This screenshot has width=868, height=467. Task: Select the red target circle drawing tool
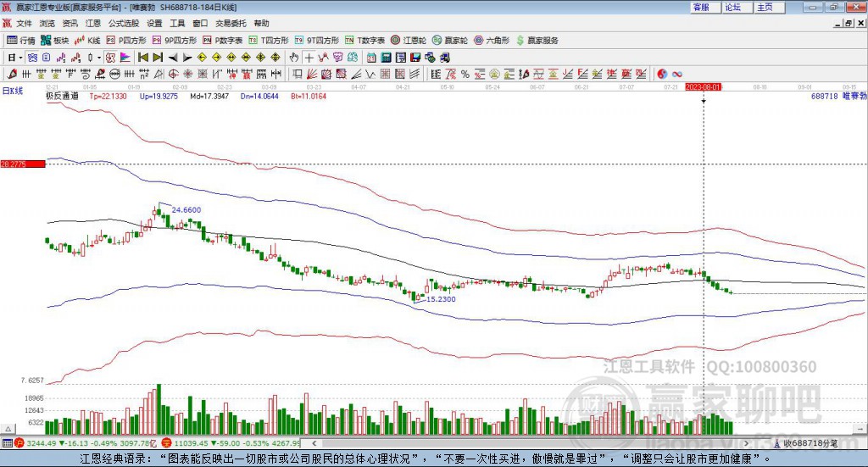173,74
